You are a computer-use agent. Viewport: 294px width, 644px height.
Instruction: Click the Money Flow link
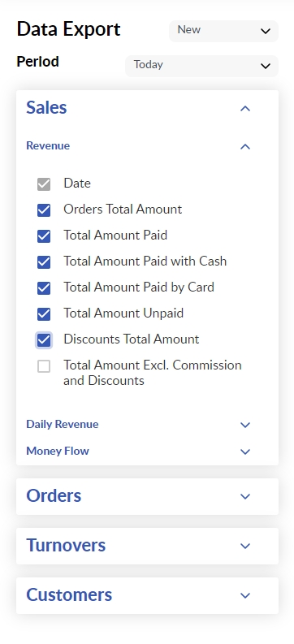(x=58, y=451)
